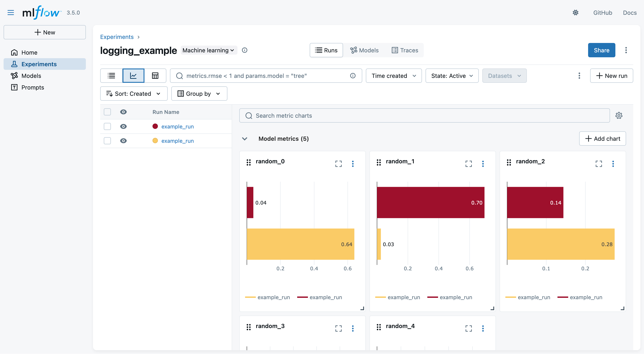
Task: Toggle dark theme sun icon
Action: coord(576,13)
